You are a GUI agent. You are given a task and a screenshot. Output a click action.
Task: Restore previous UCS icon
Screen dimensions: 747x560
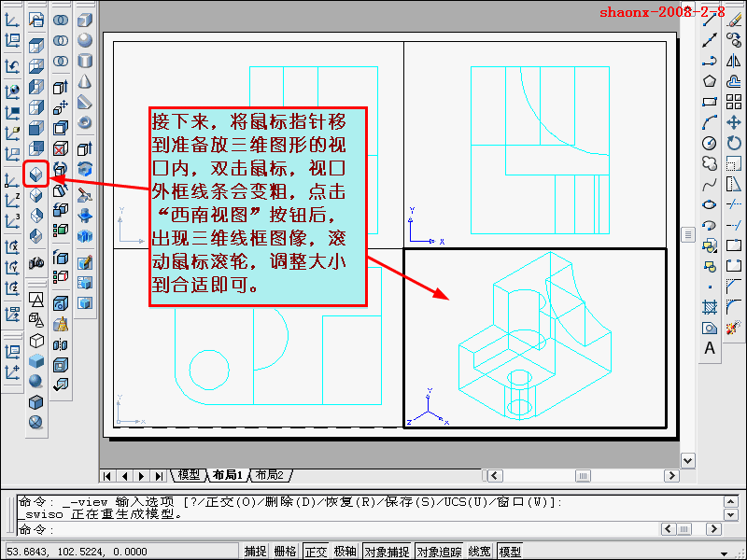tap(12, 66)
